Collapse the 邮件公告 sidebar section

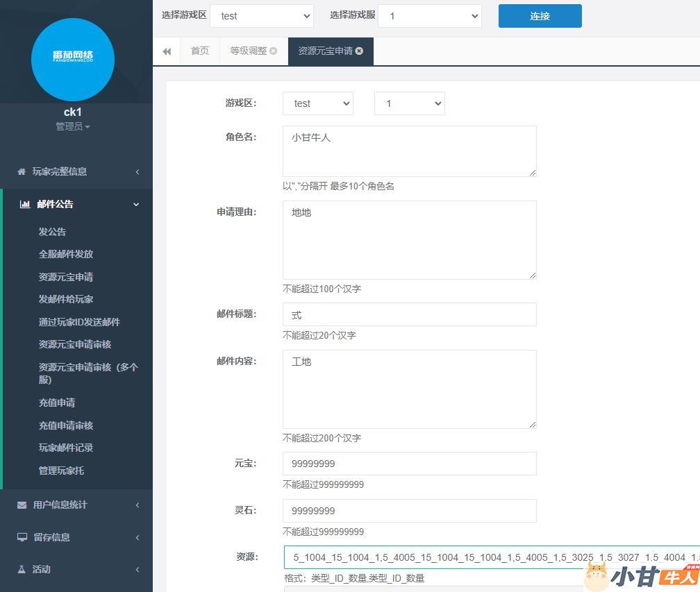click(x=136, y=204)
